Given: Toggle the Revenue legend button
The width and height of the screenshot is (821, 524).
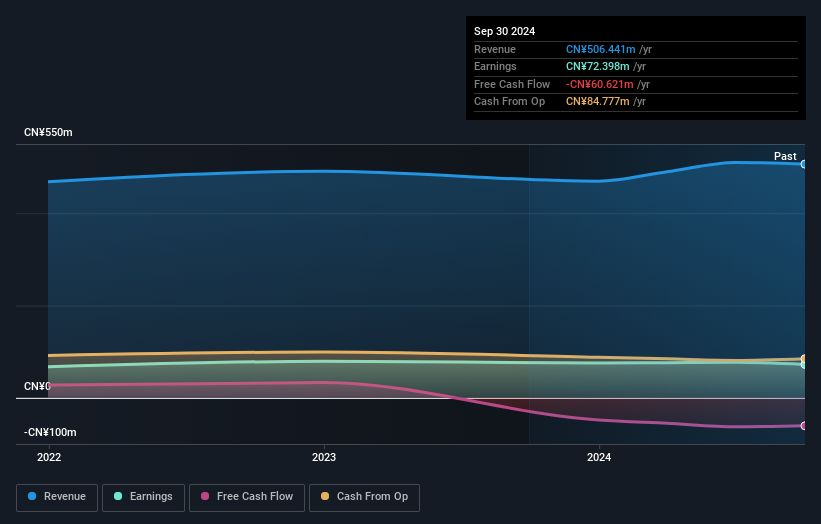Looking at the screenshot, I should click(x=57, y=497).
